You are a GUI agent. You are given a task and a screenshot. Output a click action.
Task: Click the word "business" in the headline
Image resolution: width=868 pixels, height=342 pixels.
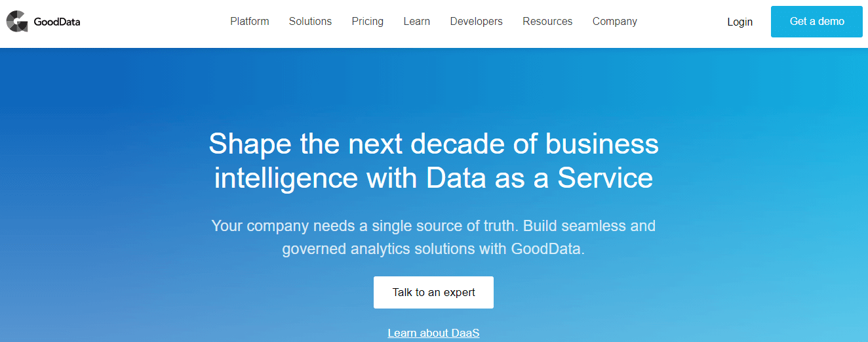click(x=602, y=144)
